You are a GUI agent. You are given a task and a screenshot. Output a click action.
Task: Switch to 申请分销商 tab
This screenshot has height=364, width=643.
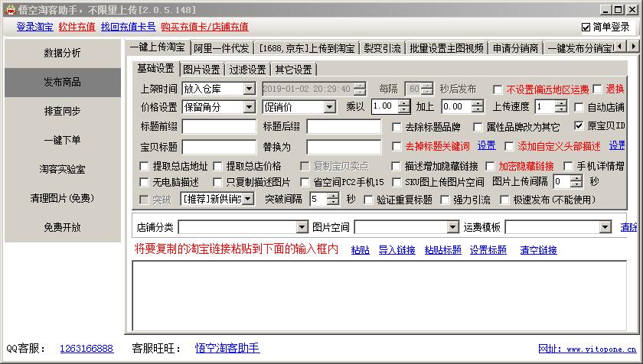click(x=515, y=48)
